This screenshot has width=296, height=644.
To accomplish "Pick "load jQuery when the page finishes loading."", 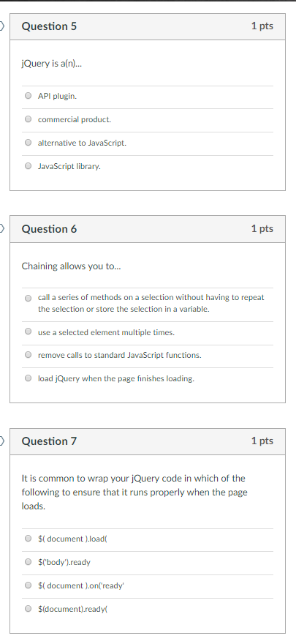I will [x=28, y=378].
